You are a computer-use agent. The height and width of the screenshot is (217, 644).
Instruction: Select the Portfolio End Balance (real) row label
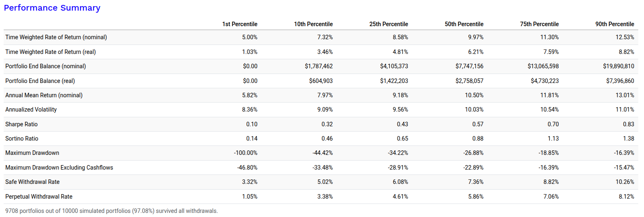(x=40, y=81)
